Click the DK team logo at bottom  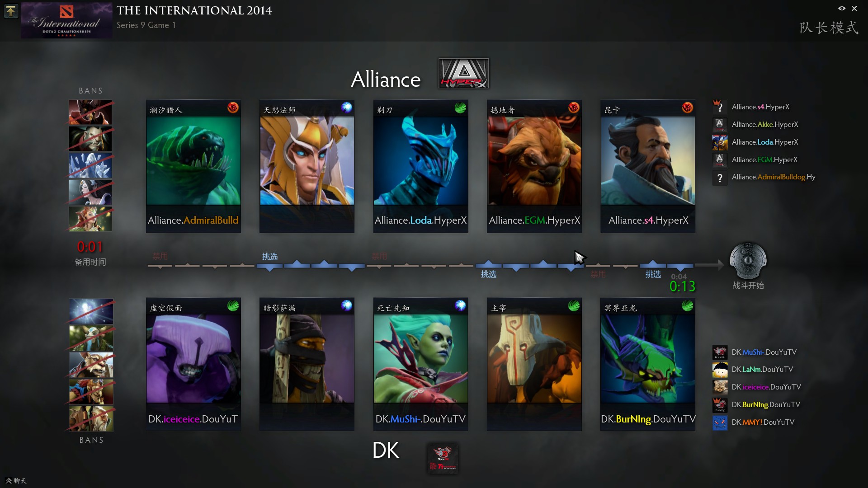[x=443, y=458]
